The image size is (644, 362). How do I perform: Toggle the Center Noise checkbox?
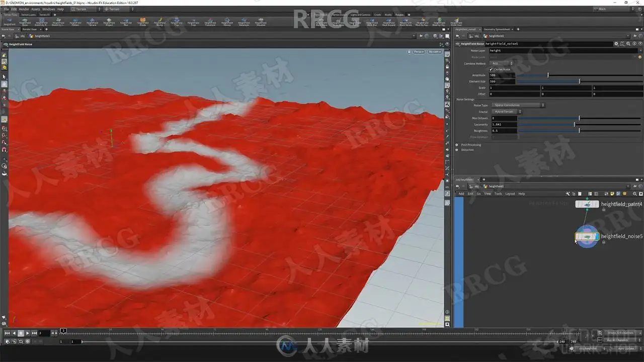[492, 69]
